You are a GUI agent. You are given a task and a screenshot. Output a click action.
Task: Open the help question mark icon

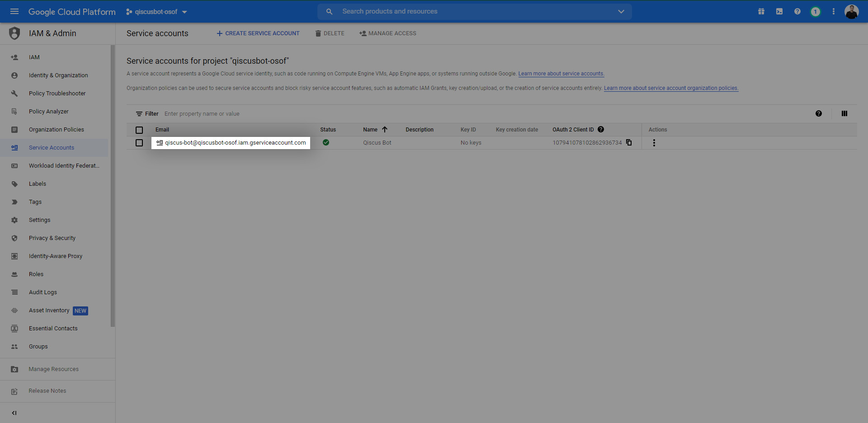[x=797, y=11]
